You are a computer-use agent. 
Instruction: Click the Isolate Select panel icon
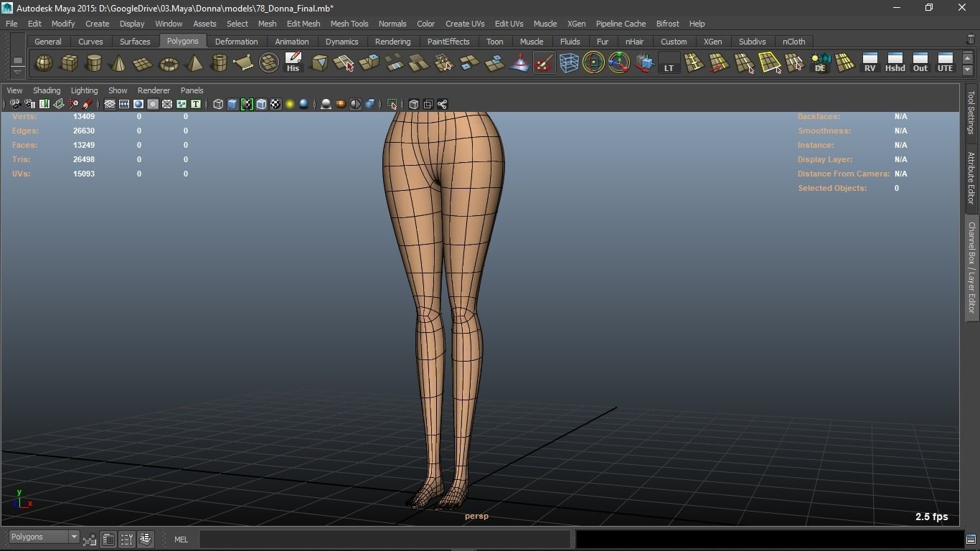[x=392, y=104]
